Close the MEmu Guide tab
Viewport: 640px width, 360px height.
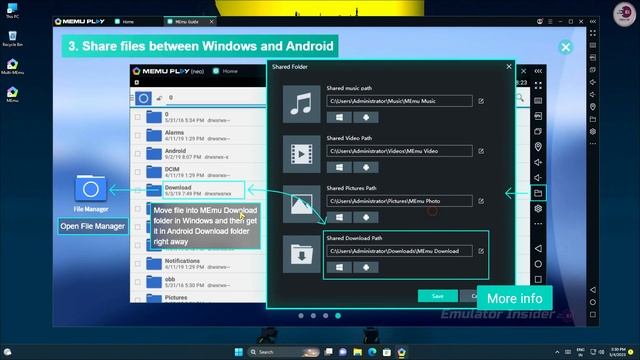211,22
